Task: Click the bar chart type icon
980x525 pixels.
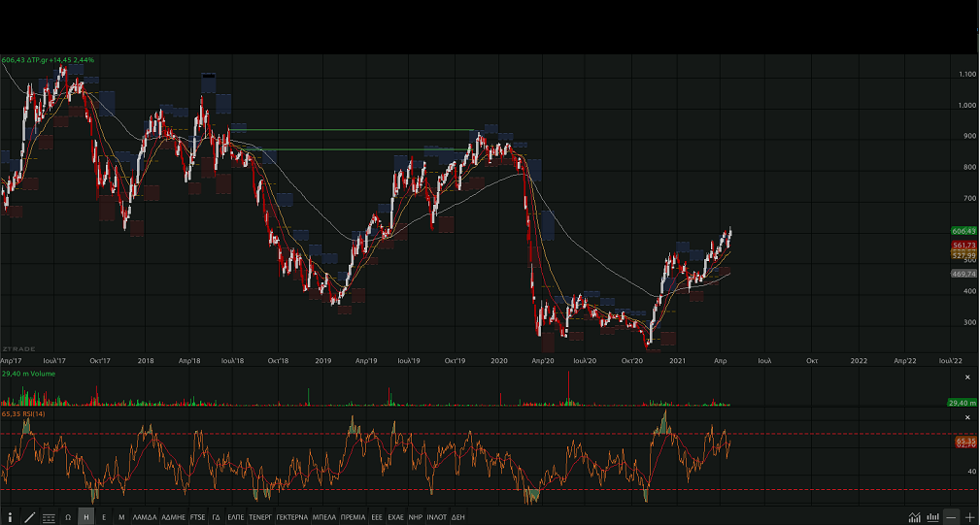Action: pos(932,517)
